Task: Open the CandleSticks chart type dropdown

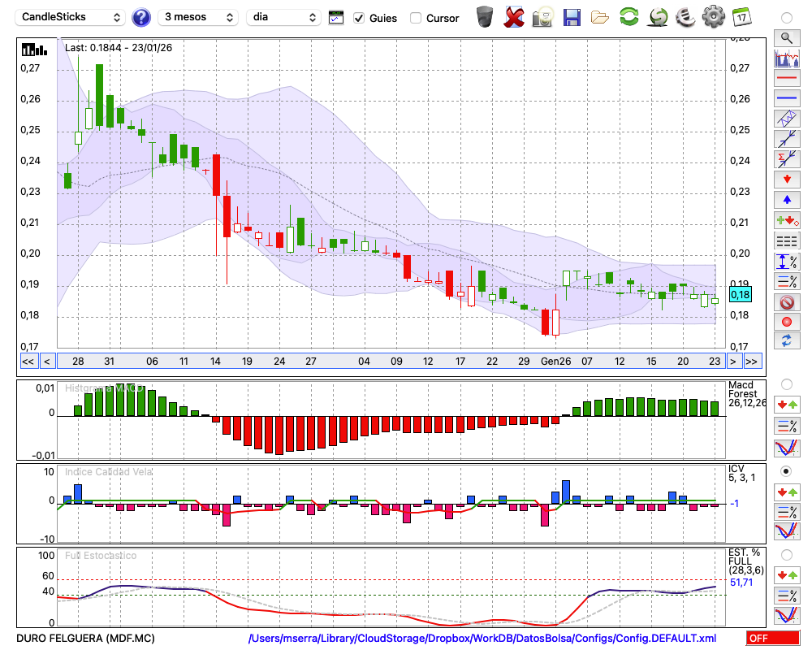Action: [x=71, y=17]
